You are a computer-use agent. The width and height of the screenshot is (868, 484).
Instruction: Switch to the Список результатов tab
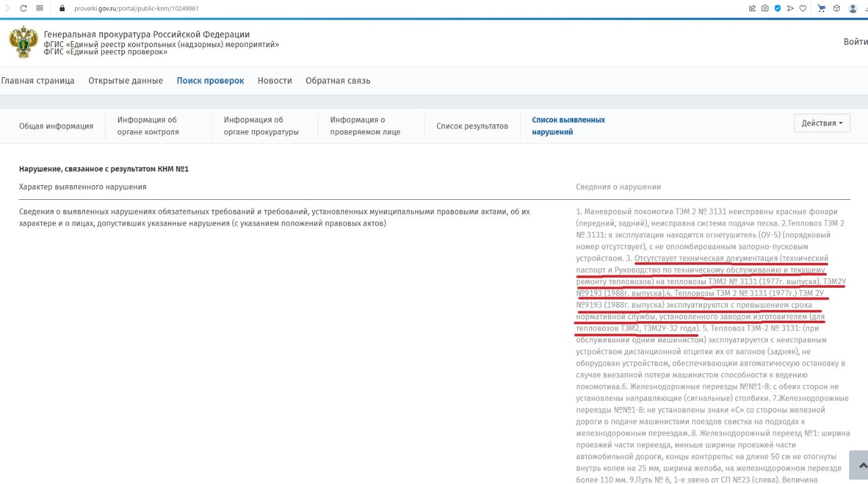(472, 126)
